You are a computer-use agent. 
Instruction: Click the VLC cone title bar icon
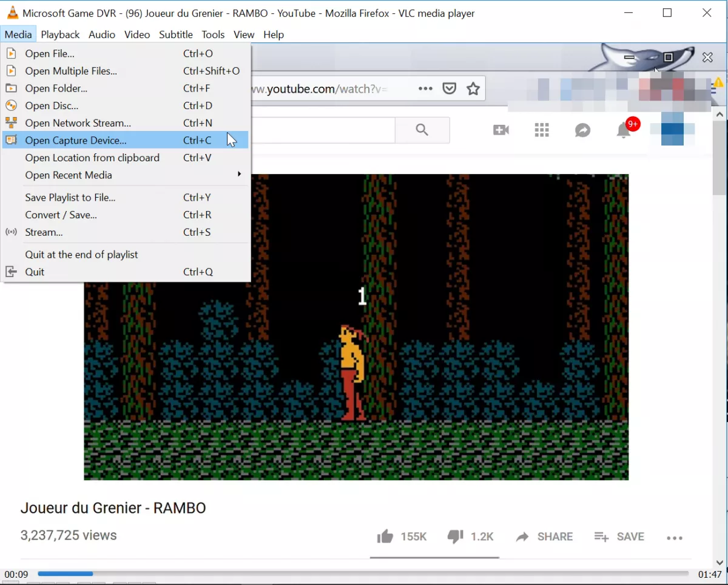coord(12,13)
